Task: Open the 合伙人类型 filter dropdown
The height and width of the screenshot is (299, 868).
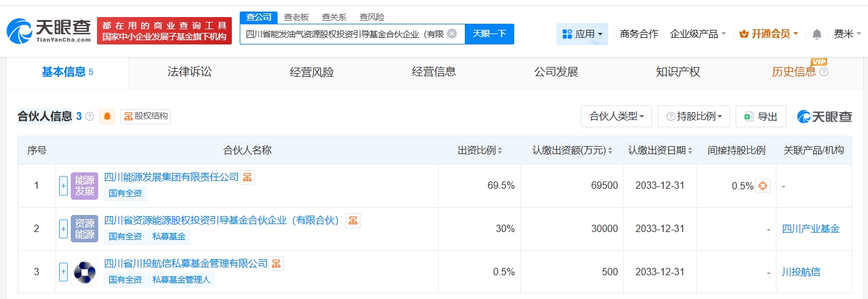Action: coord(617,116)
